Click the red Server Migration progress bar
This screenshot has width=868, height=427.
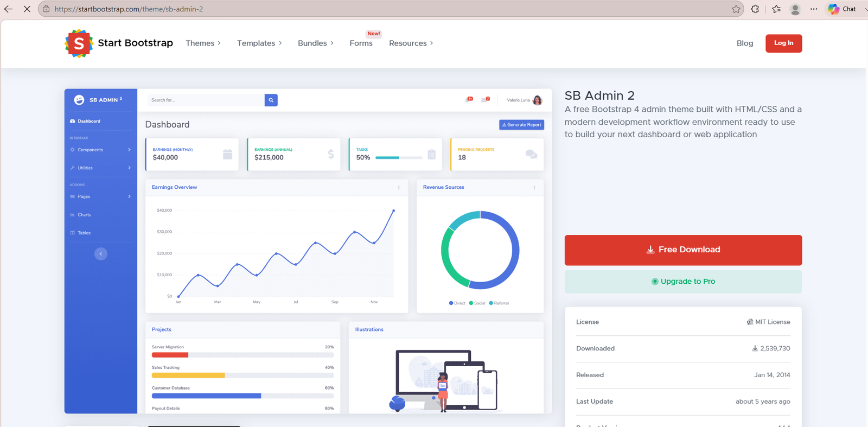click(170, 355)
